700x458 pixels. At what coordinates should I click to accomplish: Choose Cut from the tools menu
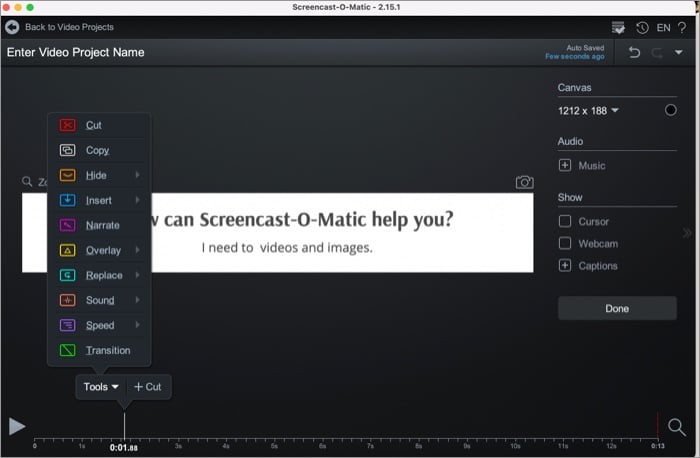100,125
